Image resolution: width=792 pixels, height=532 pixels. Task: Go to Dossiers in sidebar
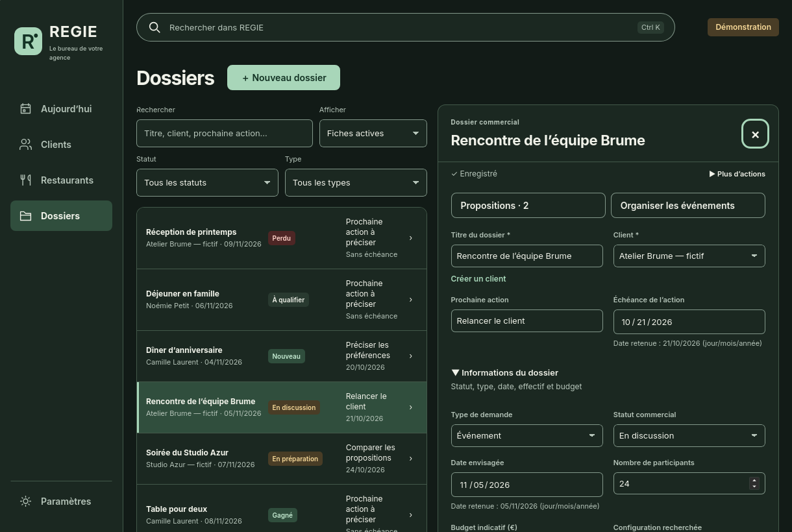coord(61,216)
